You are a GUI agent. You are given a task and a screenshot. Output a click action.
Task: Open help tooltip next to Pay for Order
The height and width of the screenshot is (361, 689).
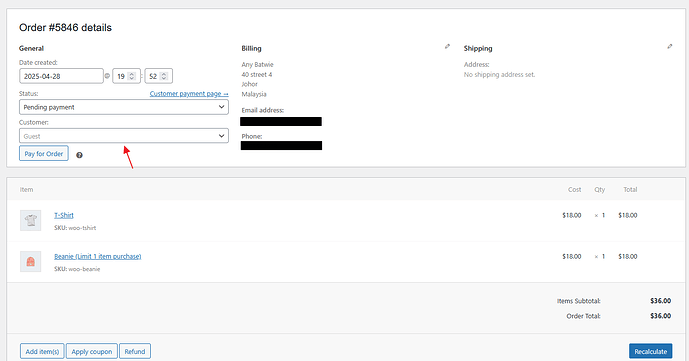[x=79, y=155]
